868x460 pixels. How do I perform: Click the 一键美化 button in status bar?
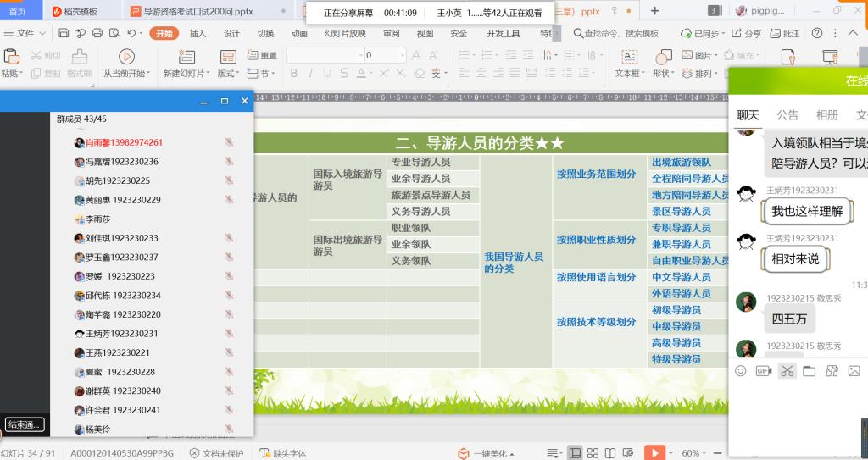pyautogui.click(x=486, y=453)
